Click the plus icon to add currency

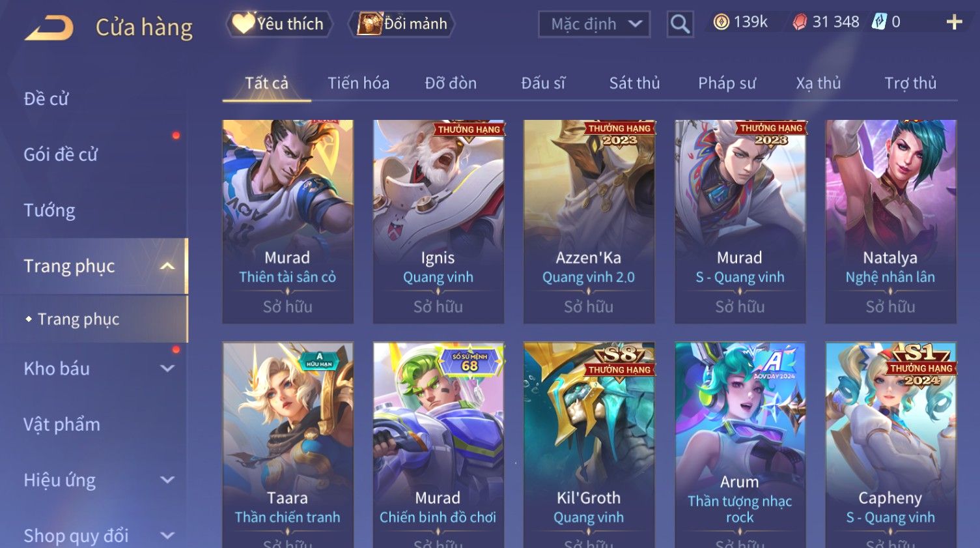(x=954, y=22)
